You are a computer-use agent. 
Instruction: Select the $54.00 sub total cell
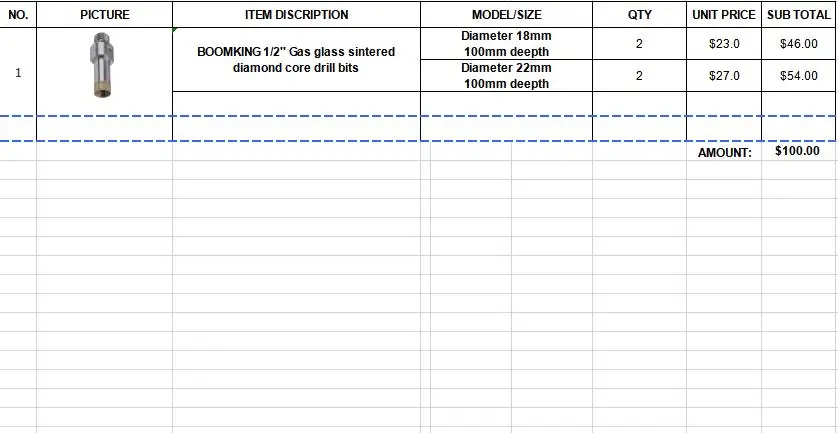[x=799, y=76]
